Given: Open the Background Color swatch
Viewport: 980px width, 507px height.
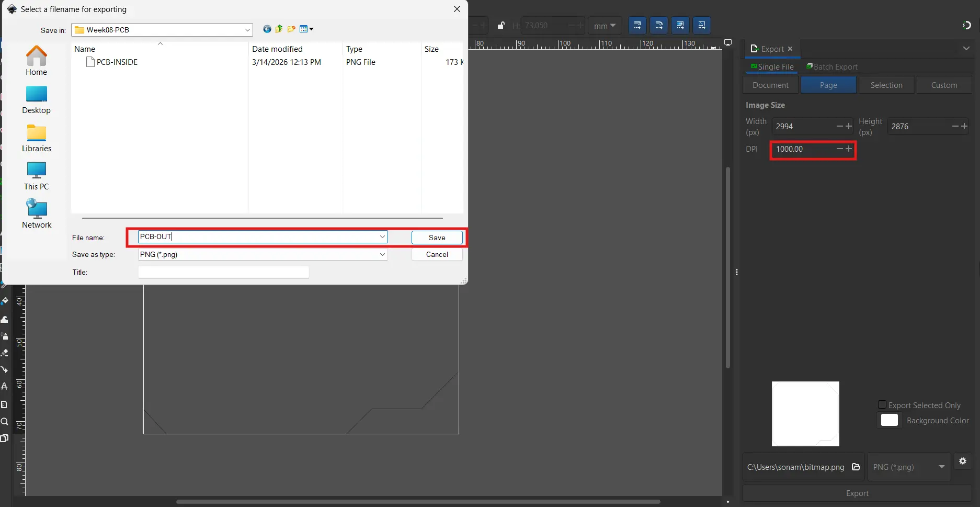Looking at the screenshot, I should (x=890, y=421).
